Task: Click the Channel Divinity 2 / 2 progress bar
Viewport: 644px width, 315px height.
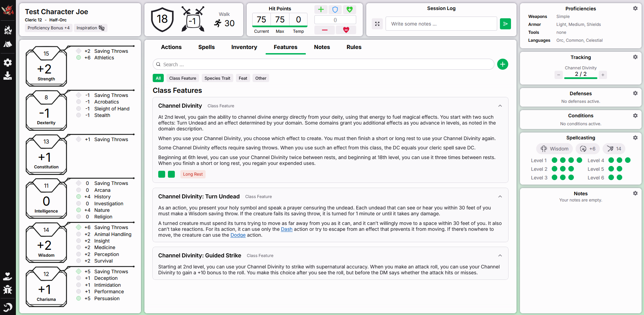Action: pos(581,78)
